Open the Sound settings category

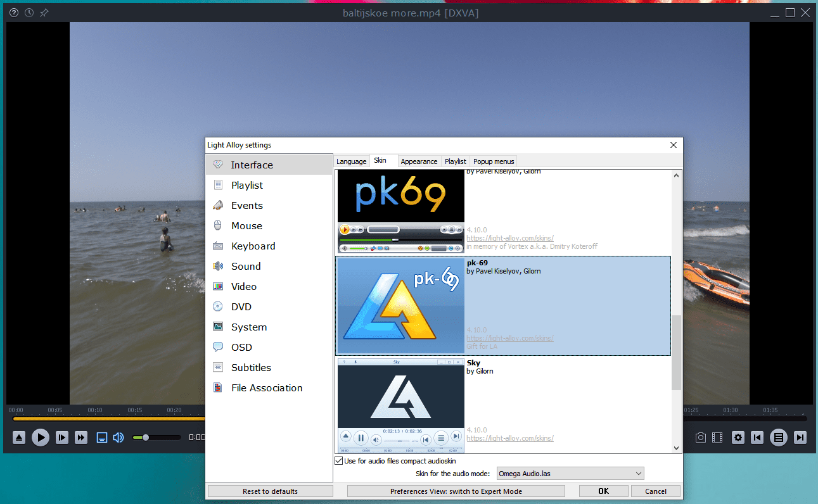pos(269,266)
